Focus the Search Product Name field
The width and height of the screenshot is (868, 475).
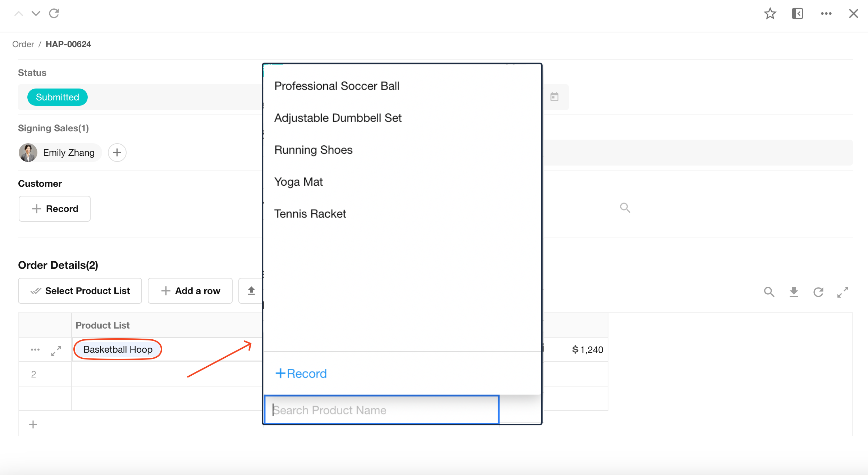[381, 410]
